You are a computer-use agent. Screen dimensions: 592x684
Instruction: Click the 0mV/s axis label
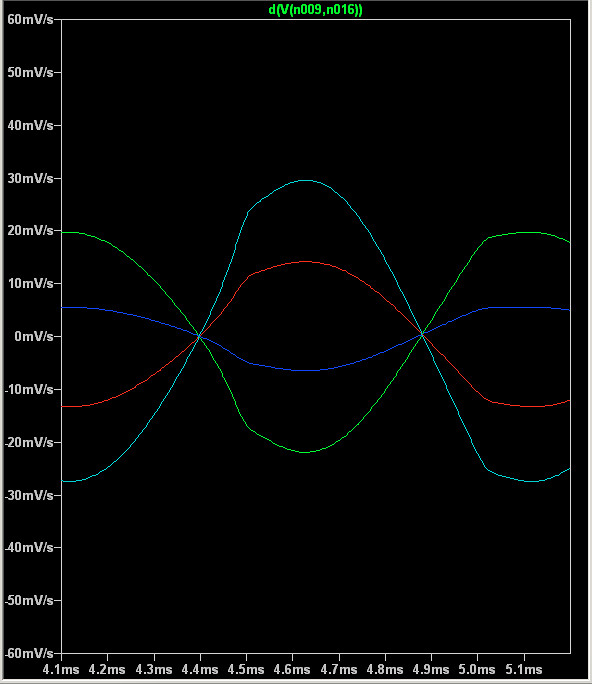tap(34, 336)
